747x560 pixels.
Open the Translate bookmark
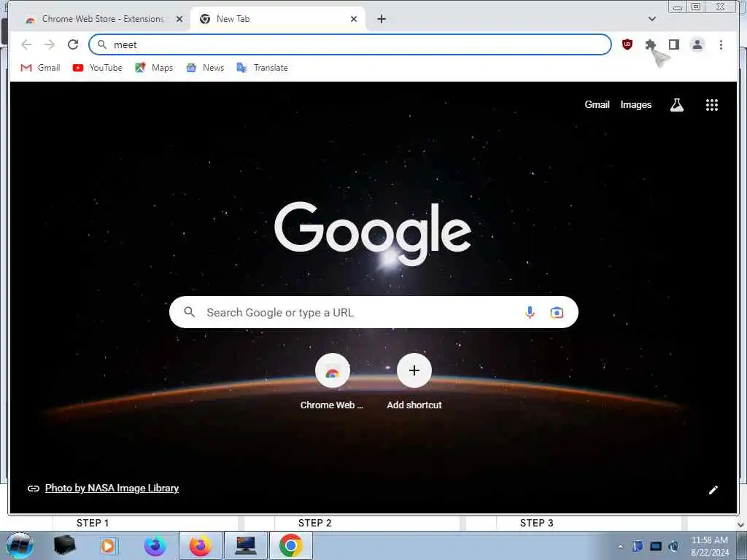(263, 68)
